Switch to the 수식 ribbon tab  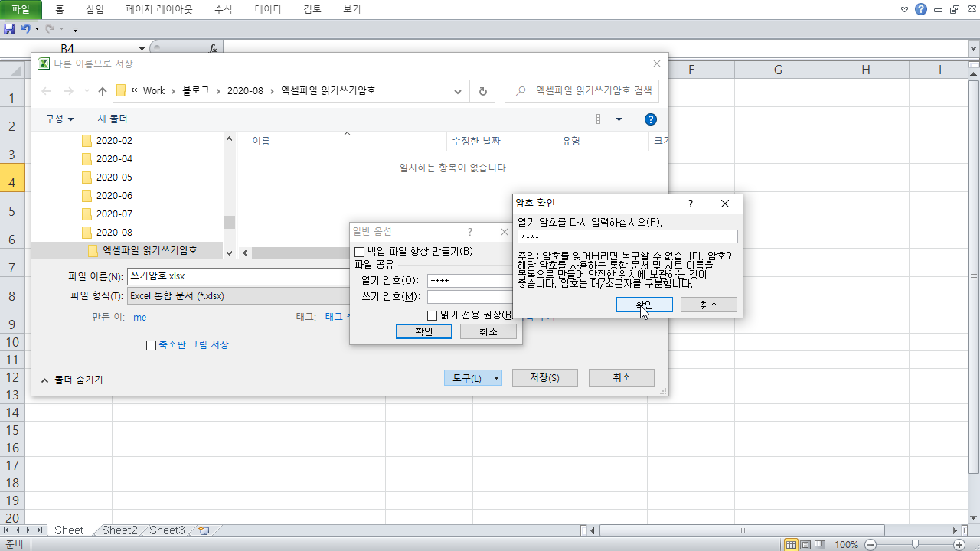[x=224, y=9]
